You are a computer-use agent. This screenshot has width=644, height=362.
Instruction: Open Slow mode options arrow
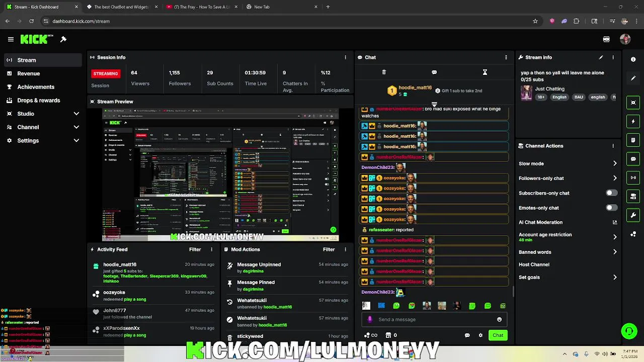[615, 163]
